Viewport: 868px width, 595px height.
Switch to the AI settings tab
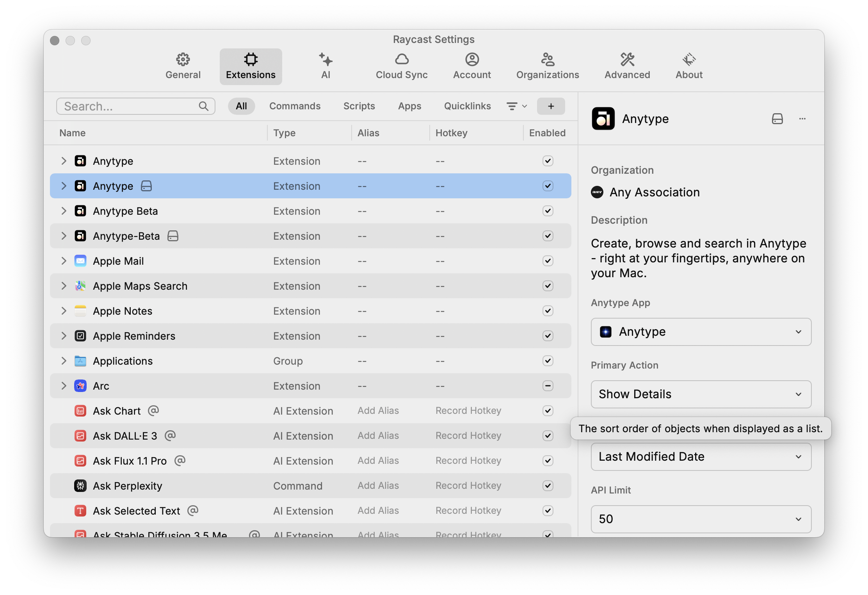pyautogui.click(x=325, y=66)
